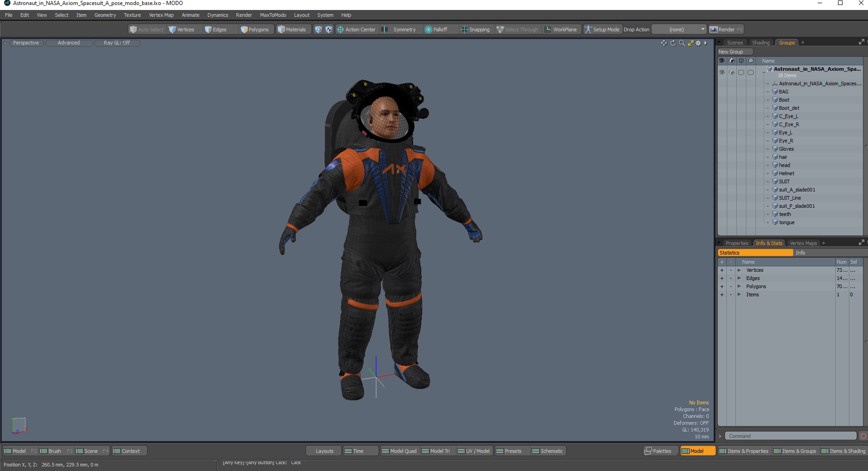Click the locator icon of Astronaut item
868x471 pixels.
pyautogui.click(x=775, y=83)
